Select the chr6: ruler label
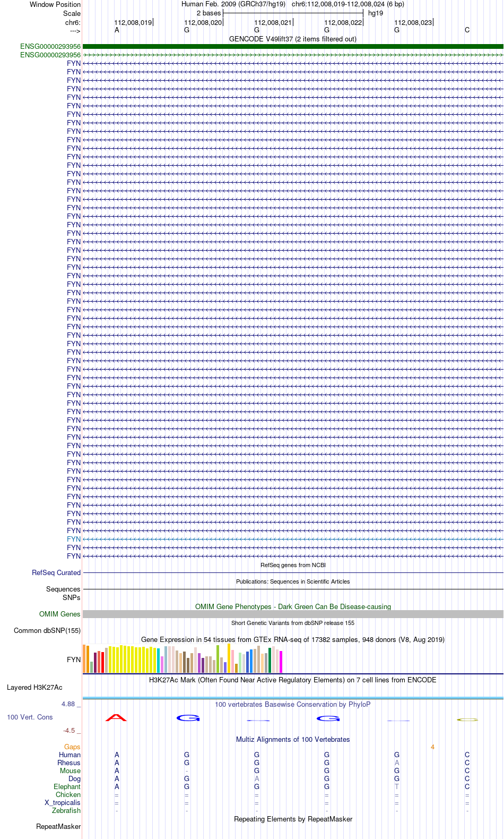Image resolution: width=504 pixels, height=839 pixels. pos(73,23)
